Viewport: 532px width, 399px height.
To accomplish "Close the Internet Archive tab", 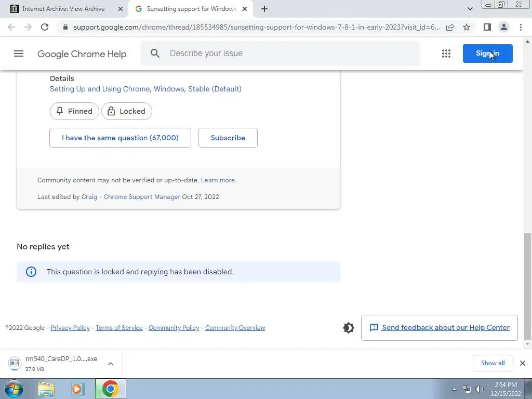I will point(121,9).
